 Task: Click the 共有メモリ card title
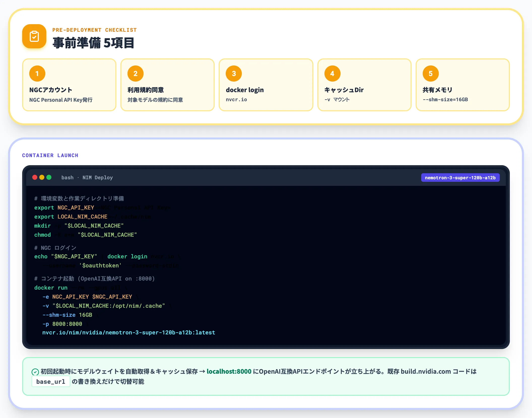pos(438,90)
